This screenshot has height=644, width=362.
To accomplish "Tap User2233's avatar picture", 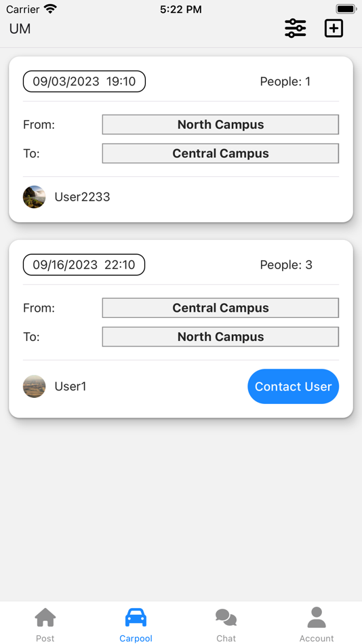I will pyautogui.click(x=34, y=197).
